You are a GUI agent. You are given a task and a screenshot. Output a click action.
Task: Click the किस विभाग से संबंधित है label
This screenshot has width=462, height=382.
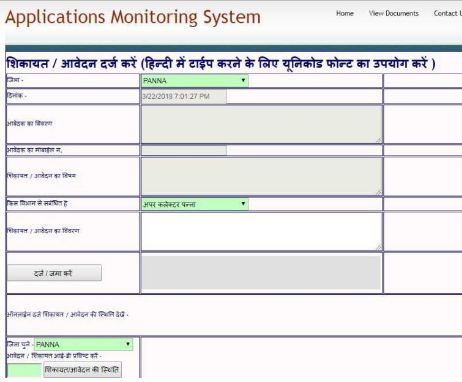[37, 203]
